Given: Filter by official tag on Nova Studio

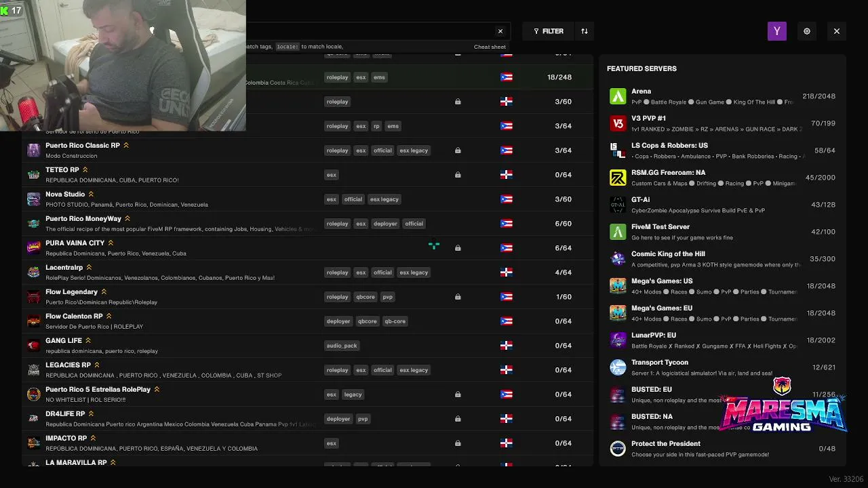Looking at the screenshot, I should (353, 199).
